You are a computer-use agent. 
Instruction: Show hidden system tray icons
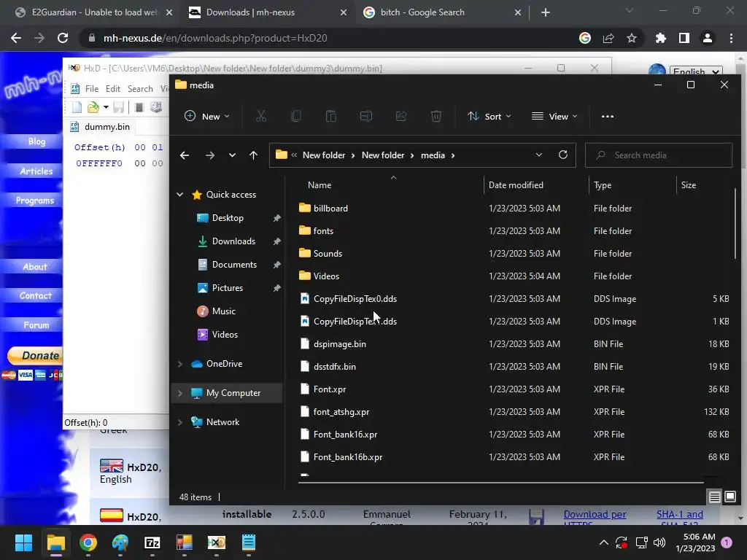(x=603, y=542)
